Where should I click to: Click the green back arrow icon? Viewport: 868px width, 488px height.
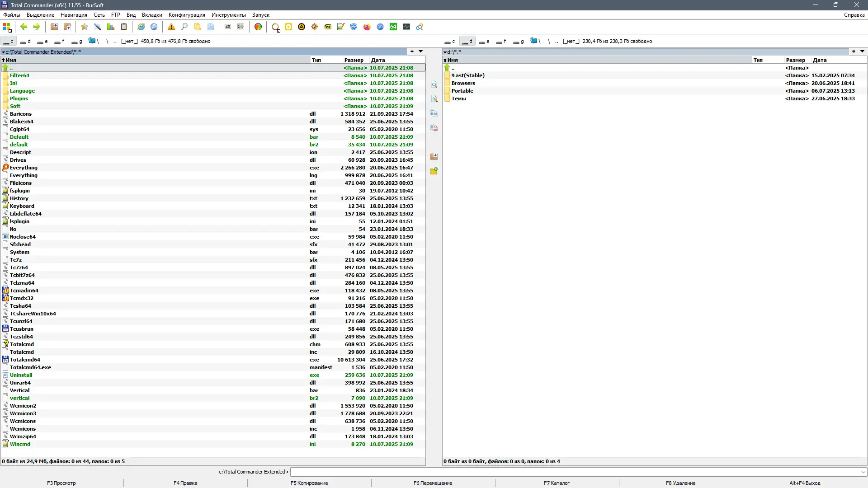[24, 27]
